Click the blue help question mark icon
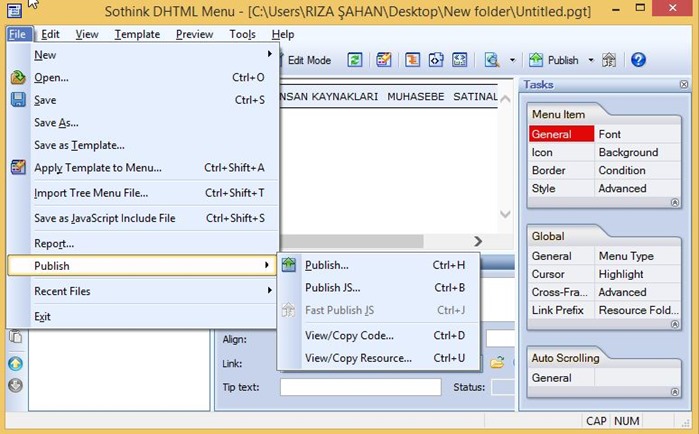 coord(638,60)
